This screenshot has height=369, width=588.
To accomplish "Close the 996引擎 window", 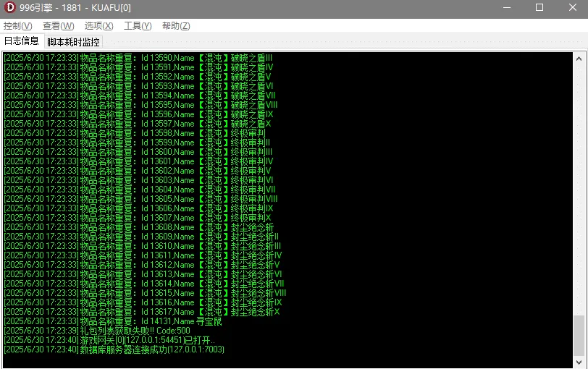I will pyautogui.click(x=572, y=7).
